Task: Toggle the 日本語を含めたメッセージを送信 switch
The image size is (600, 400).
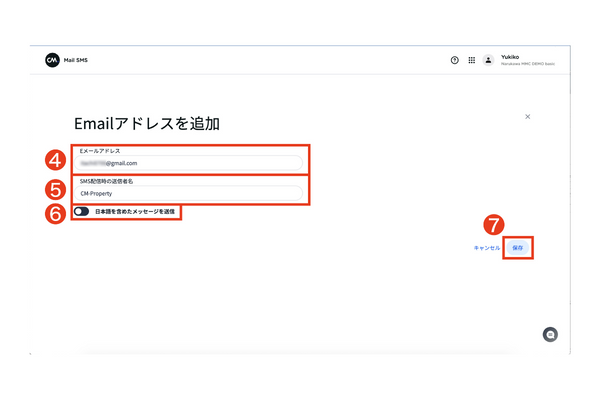Action: 81,211
